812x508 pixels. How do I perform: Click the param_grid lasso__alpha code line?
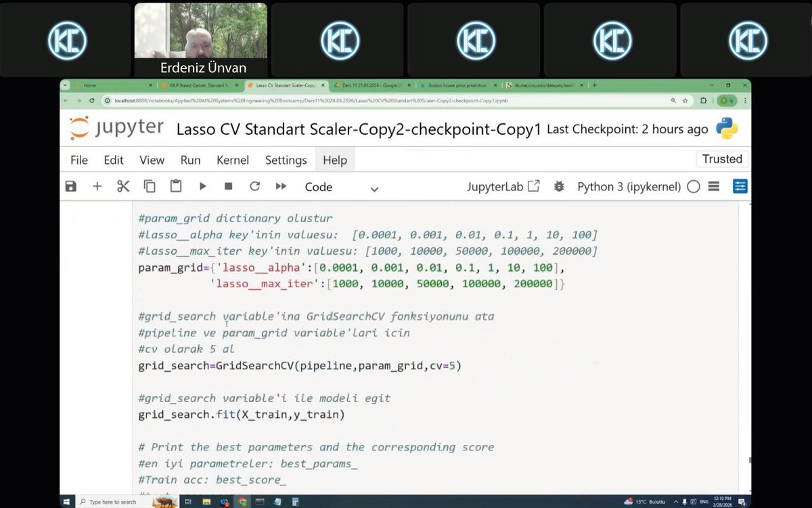coord(351,268)
